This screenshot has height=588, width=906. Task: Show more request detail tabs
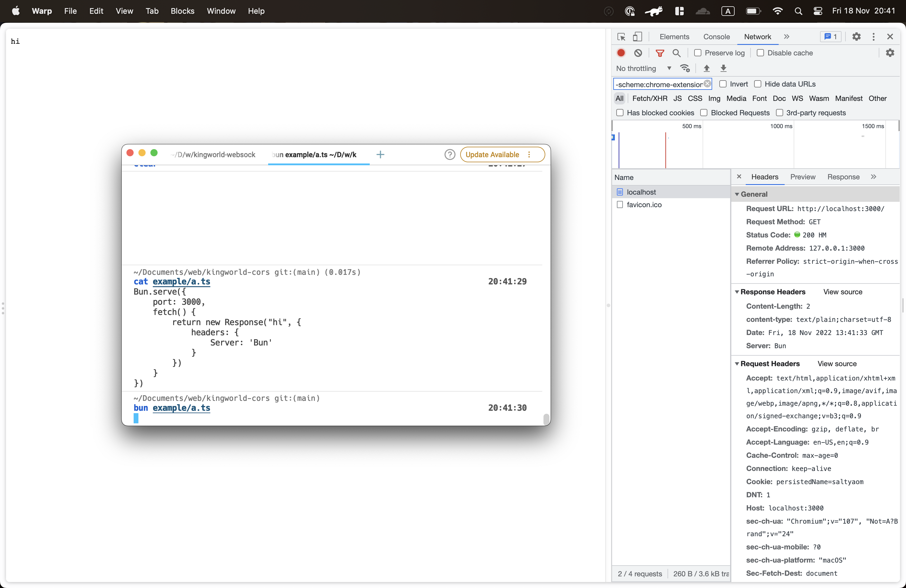[873, 176]
